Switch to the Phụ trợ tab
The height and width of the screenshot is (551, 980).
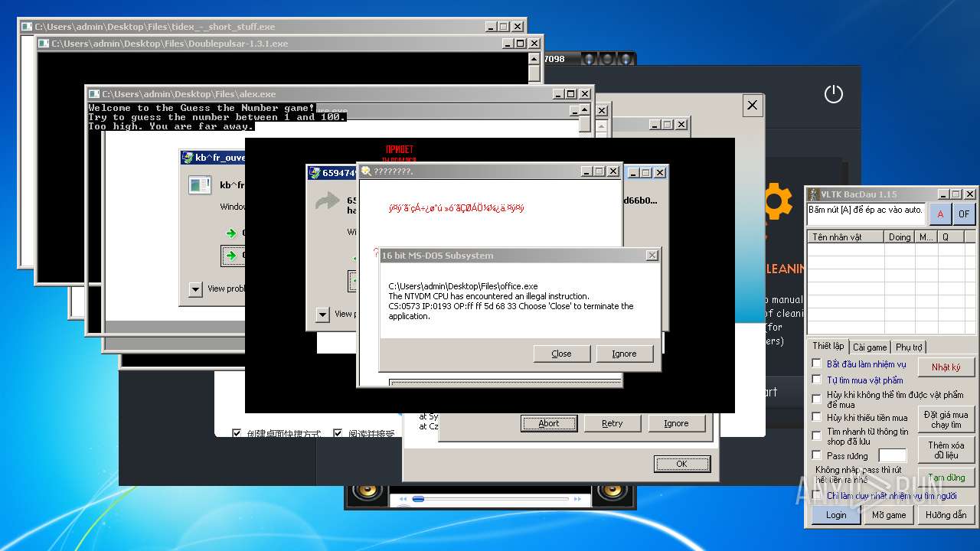[x=909, y=347]
